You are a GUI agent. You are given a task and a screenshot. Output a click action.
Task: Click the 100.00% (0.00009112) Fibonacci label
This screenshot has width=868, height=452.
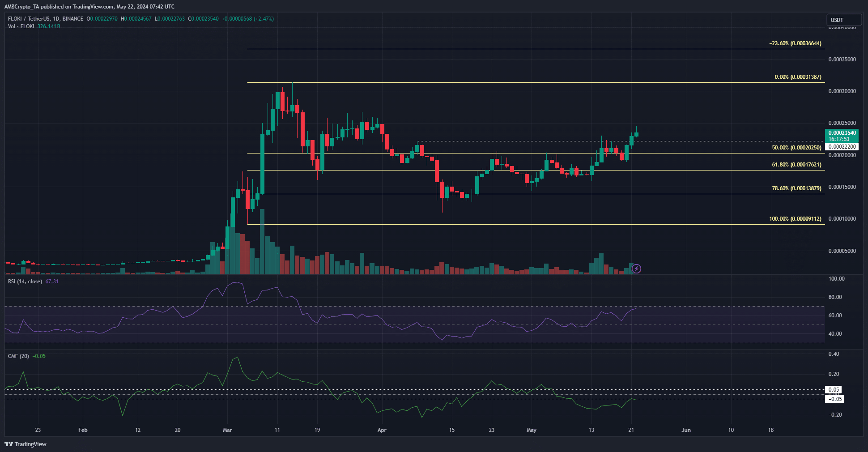point(795,219)
